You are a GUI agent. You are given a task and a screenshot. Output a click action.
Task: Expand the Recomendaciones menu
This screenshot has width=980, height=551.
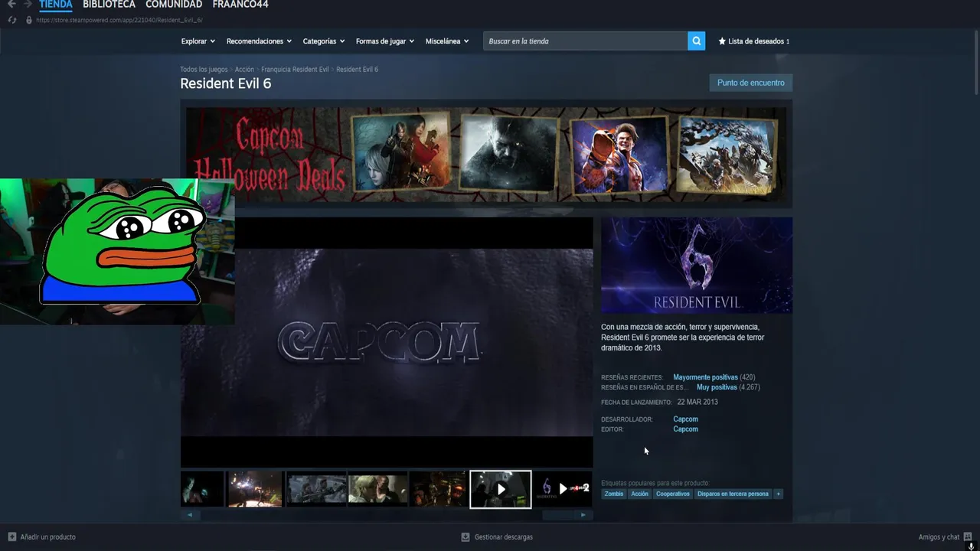(x=259, y=41)
